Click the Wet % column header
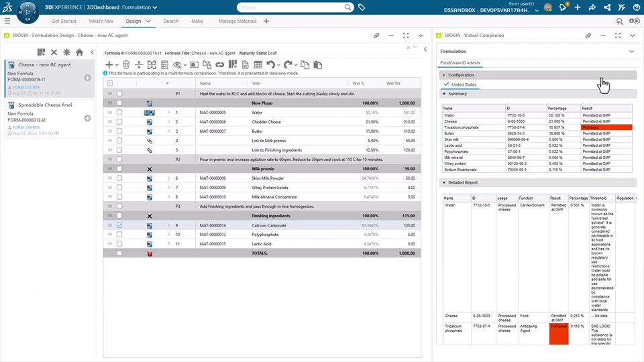The image size is (644, 362). [358, 83]
